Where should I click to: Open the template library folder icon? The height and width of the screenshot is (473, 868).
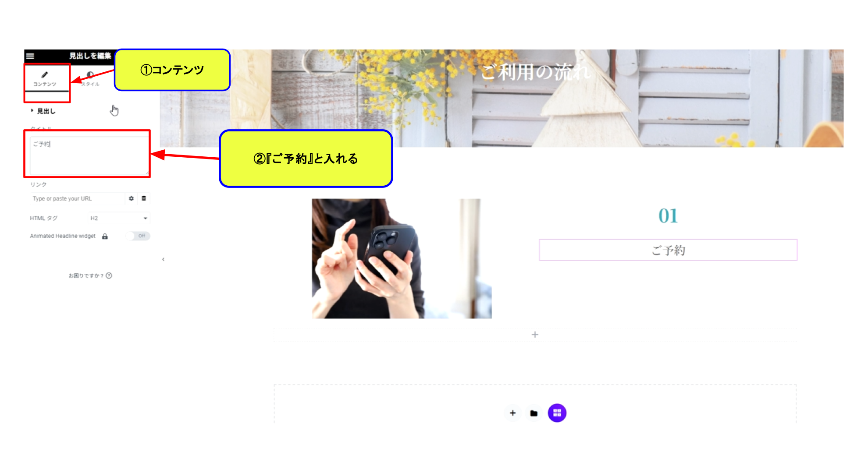click(x=534, y=413)
